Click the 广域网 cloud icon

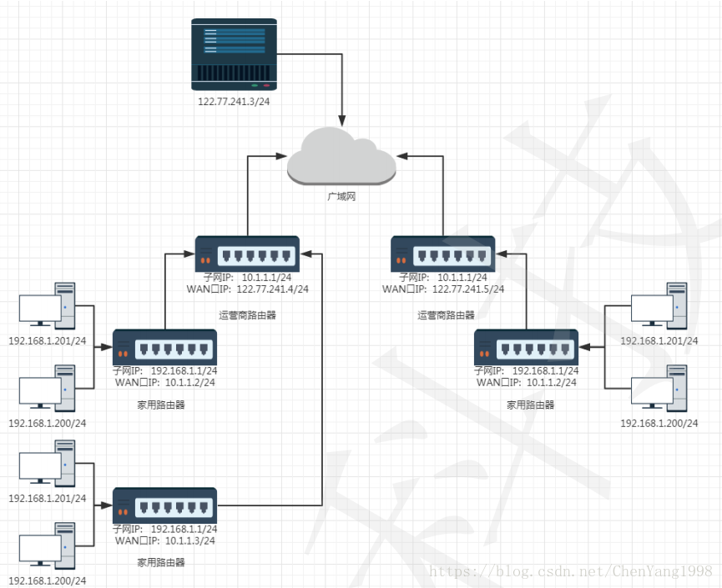pyautogui.click(x=341, y=156)
